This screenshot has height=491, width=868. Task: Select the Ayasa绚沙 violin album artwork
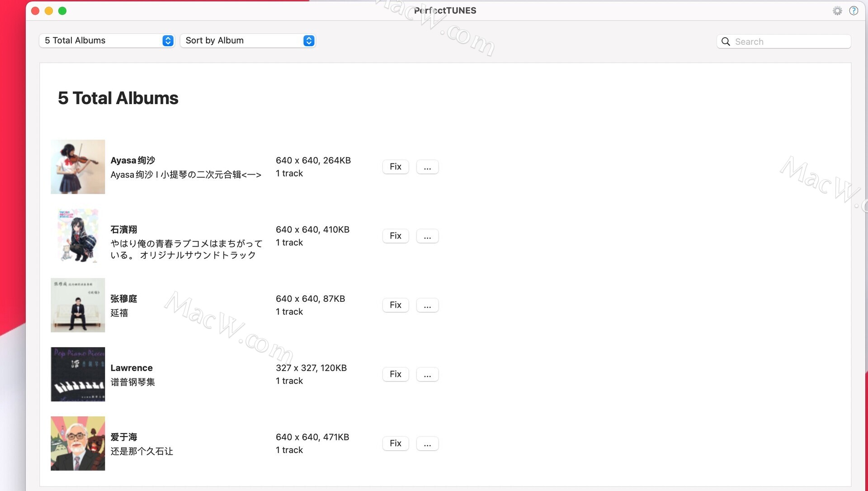pyautogui.click(x=78, y=167)
